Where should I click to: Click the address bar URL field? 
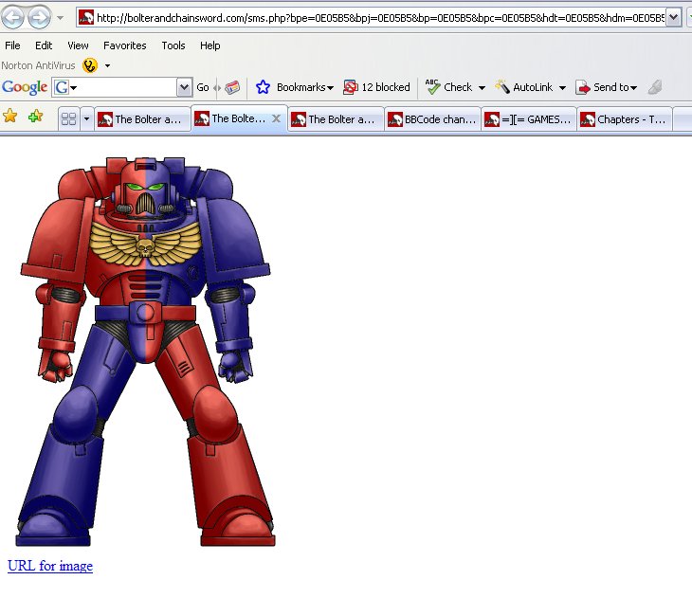tap(379, 18)
